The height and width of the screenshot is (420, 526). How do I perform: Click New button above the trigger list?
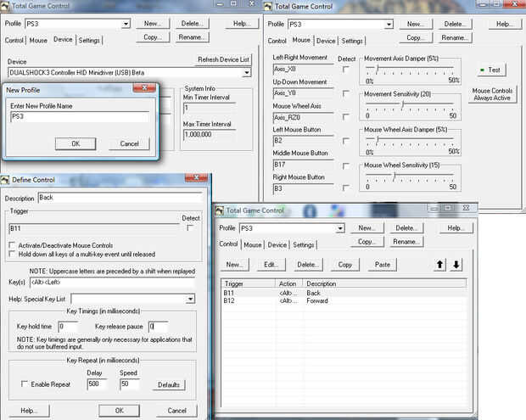click(234, 265)
